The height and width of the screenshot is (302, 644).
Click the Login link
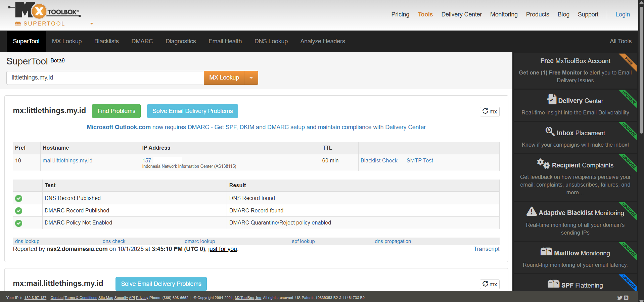[x=623, y=14]
